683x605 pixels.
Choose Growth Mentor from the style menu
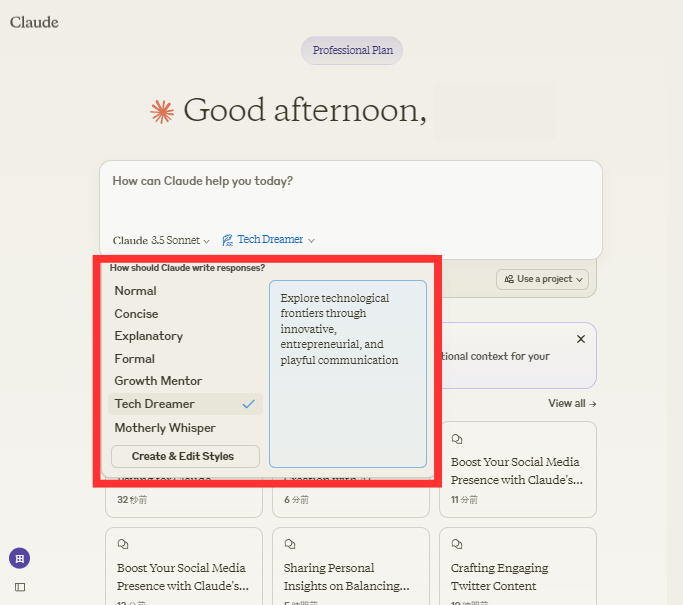pyautogui.click(x=158, y=381)
